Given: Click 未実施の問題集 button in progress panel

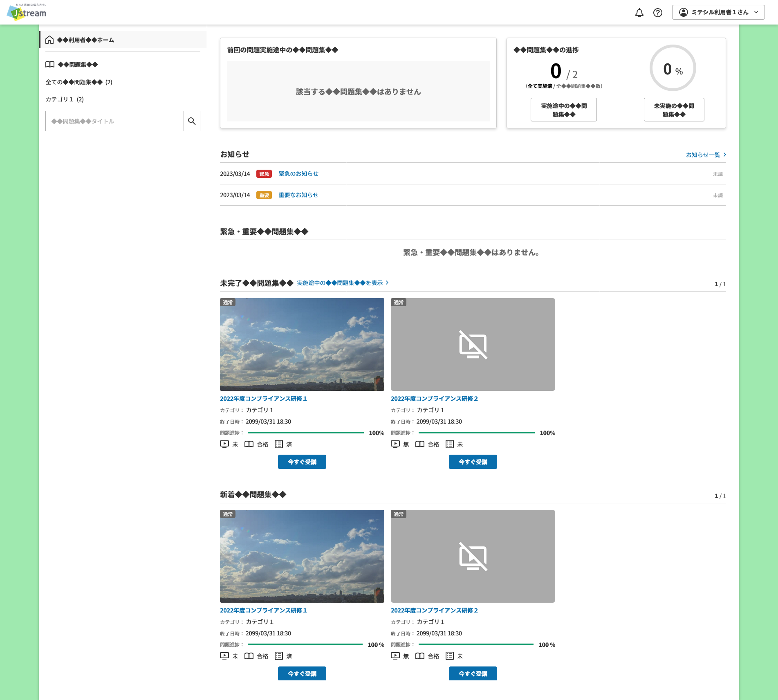Looking at the screenshot, I should pos(674,110).
